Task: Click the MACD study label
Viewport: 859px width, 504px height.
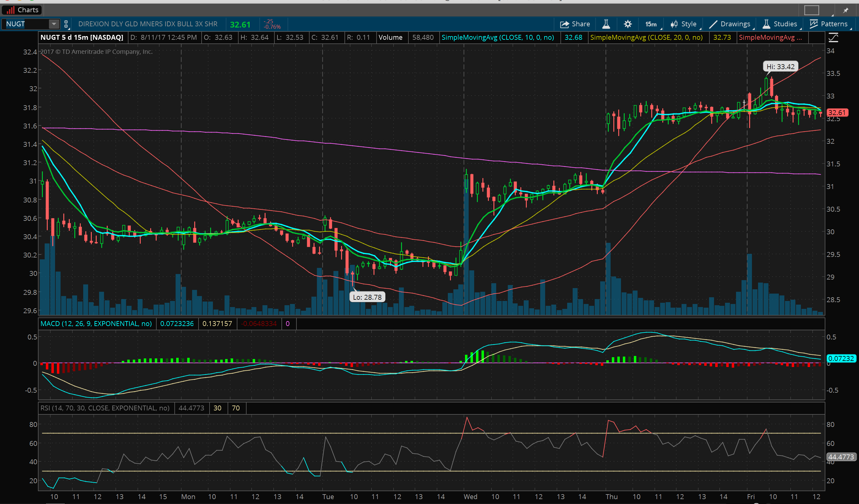Action: 96,323
